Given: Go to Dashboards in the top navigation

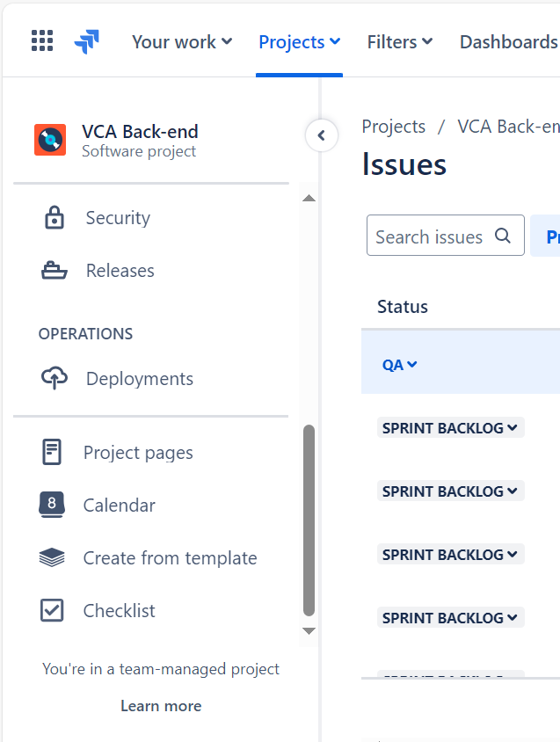Looking at the screenshot, I should [509, 42].
